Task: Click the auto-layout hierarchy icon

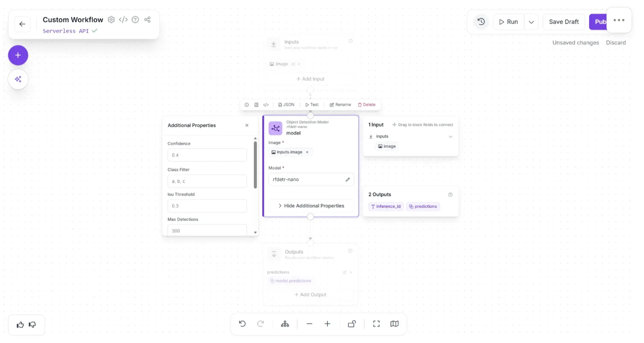Action: [285, 324]
